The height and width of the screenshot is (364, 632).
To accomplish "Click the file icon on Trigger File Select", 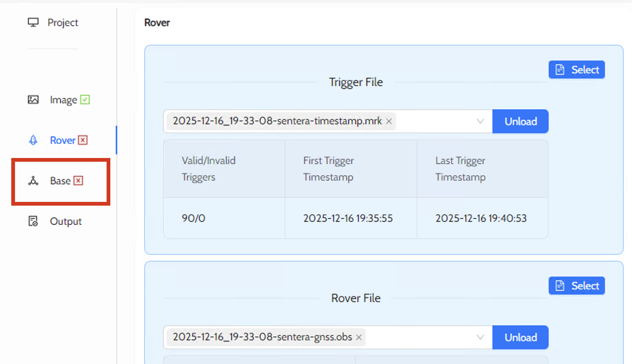I will [560, 70].
